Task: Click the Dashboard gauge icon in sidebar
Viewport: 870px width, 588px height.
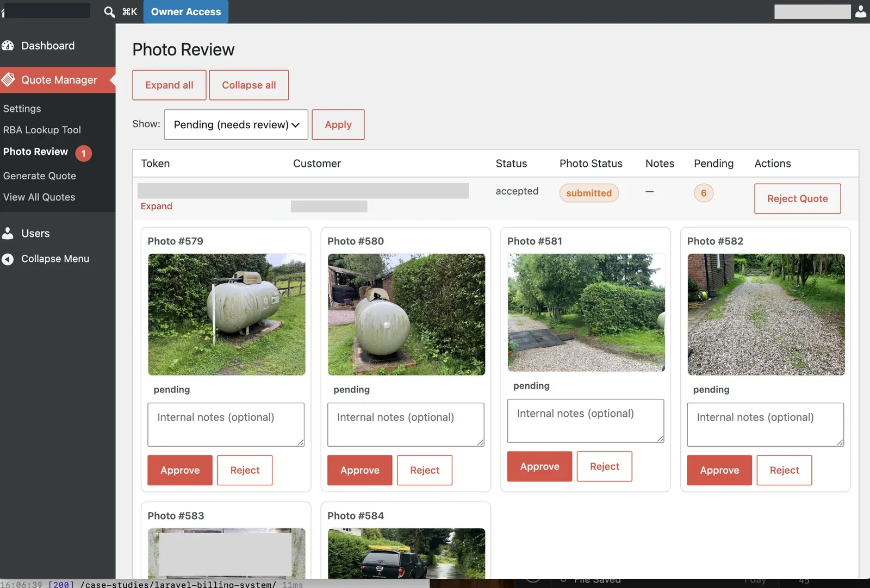Action: point(8,46)
